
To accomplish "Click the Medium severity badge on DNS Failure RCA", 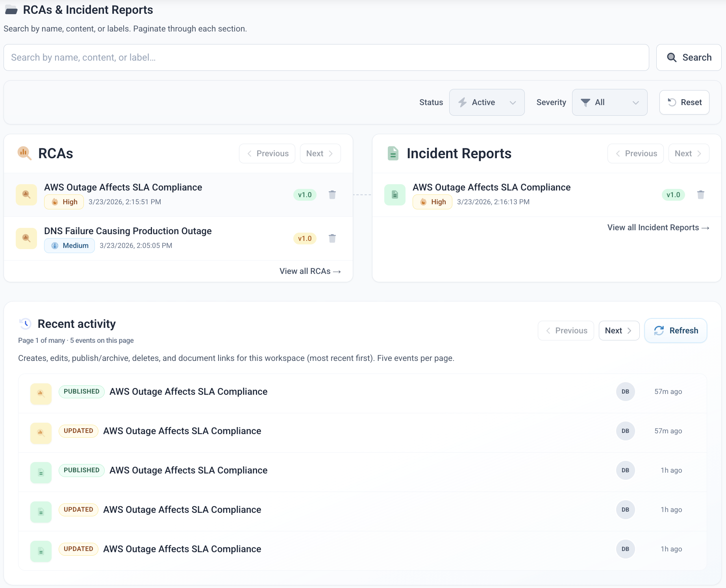I will [69, 245].
